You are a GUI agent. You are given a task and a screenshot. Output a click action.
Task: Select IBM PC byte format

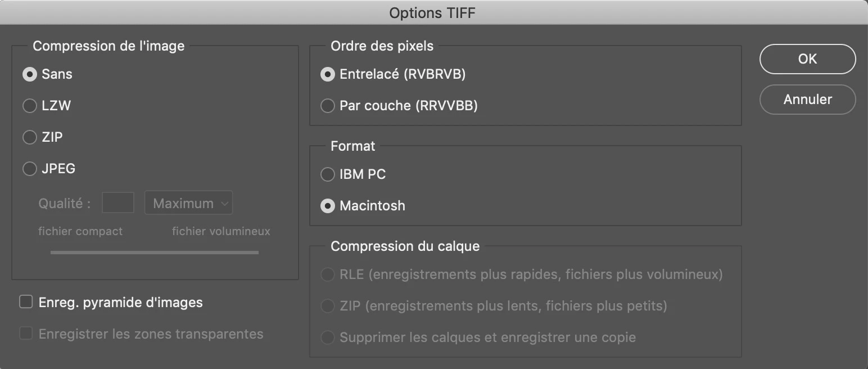[x=328, y=174]
